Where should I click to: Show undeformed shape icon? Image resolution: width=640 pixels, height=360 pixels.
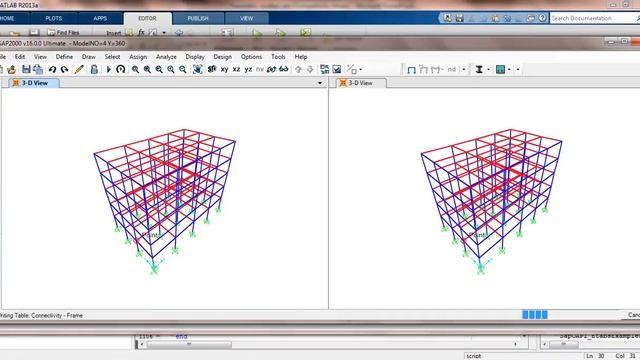pyautogui.click(x=411, y=70)
